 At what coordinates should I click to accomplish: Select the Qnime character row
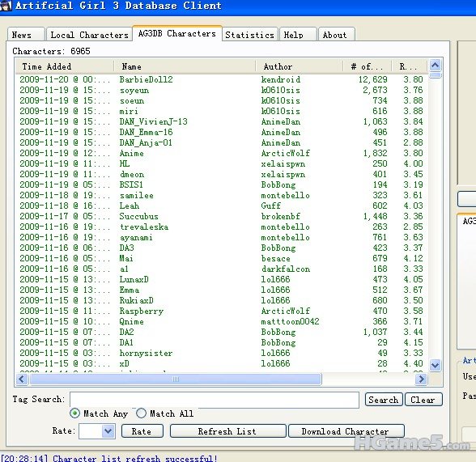coord(222,321)
